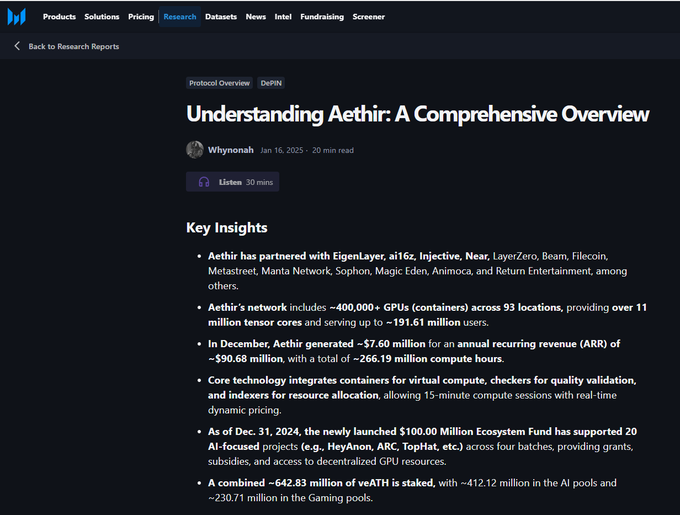Open the Screener nav item

(369, 17)
